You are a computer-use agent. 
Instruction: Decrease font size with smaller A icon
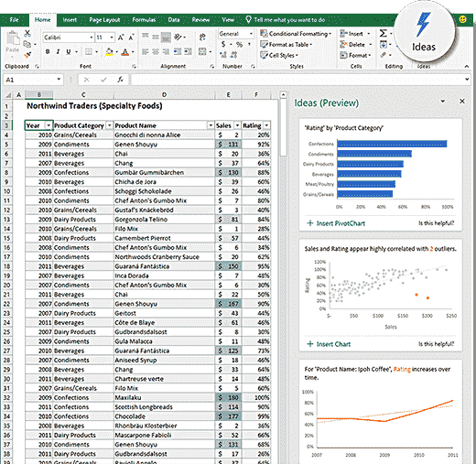click(x=131, y=38)
